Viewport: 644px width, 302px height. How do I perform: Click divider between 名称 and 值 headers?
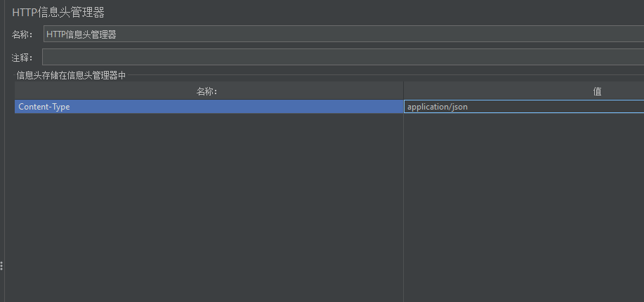click(x=403, y=91)
